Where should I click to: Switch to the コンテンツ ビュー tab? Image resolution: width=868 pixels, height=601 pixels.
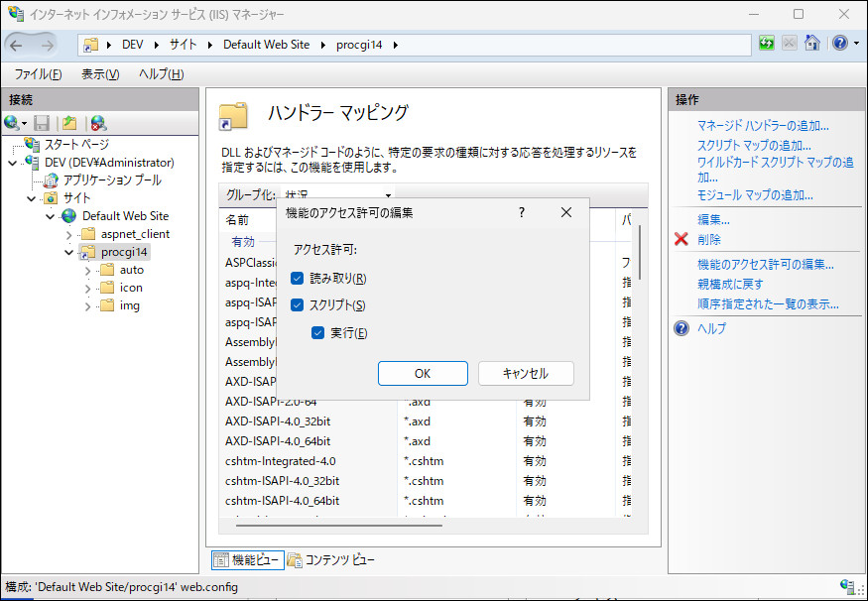[x=331, y=560]
